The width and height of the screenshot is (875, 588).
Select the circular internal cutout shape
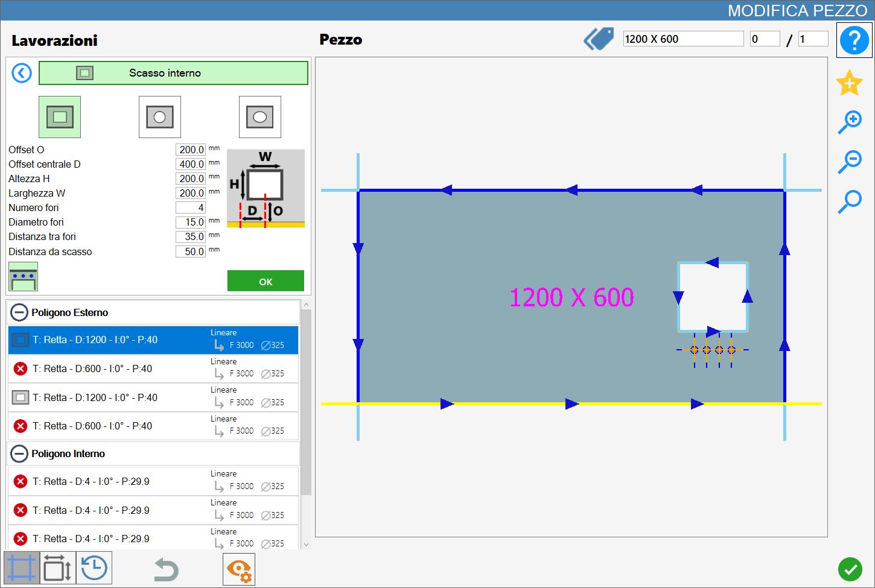(160, 117)
